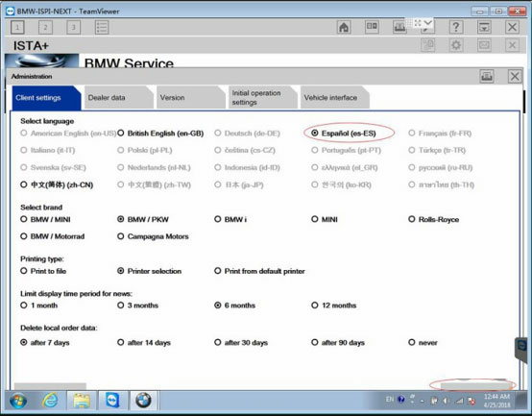532x416 pixels.
Task: Click the taskbar clock showing 12:44 AM
Action: point(496,401)
